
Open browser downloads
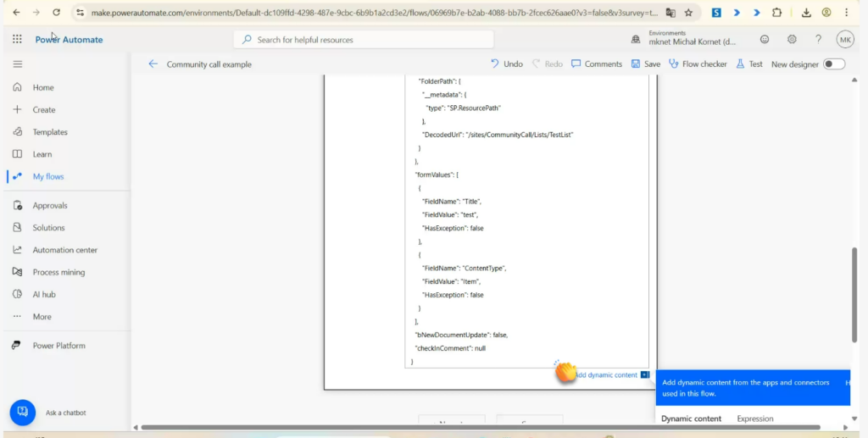807,12
